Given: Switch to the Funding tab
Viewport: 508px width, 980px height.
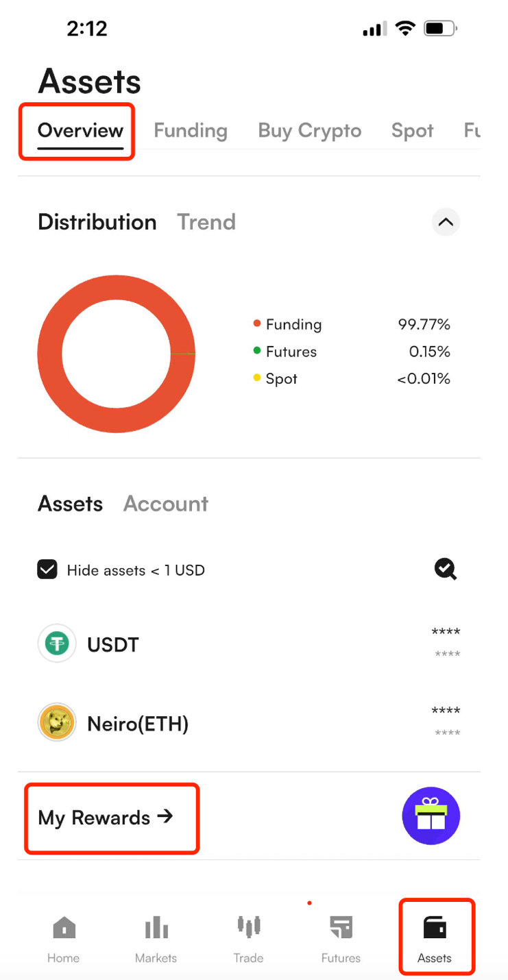Looking at the screenshot, I should point(191,130).
